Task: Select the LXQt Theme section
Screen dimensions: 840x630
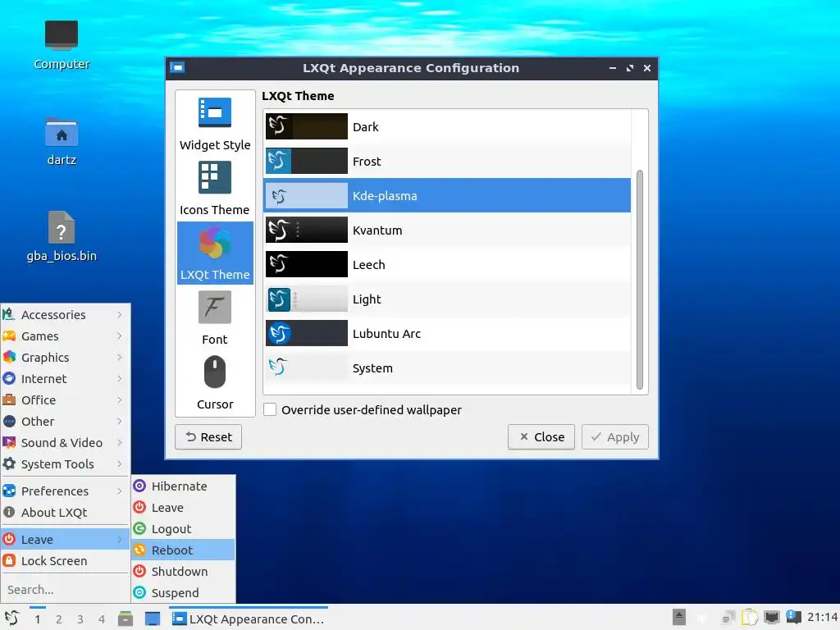Action: tap(215, 253)
